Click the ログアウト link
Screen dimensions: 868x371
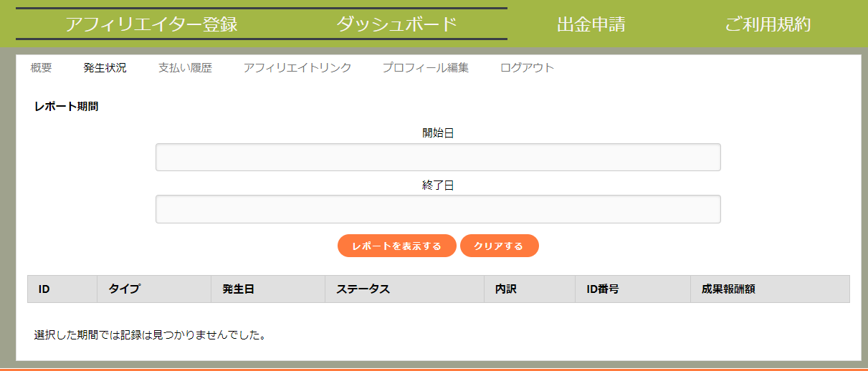[x=527, y=68]
